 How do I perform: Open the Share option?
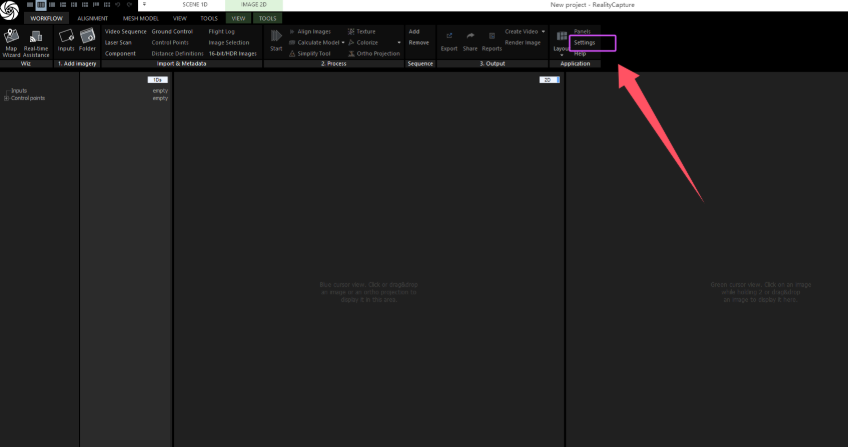(470, 40)
